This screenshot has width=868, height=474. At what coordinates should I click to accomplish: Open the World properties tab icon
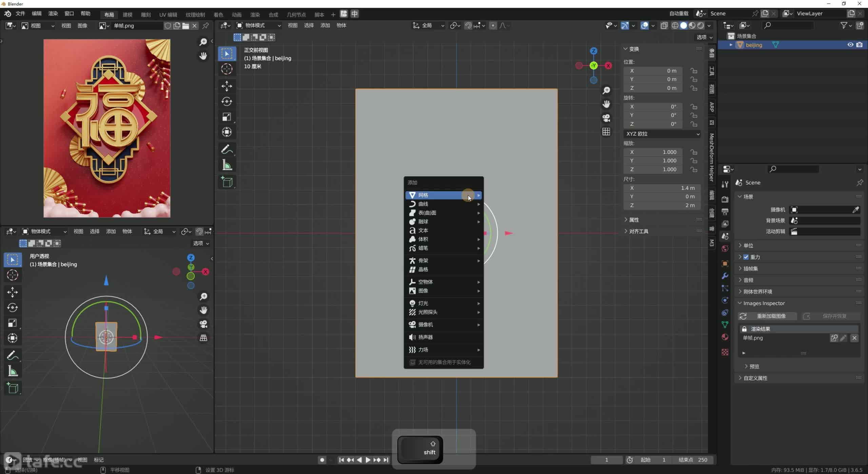(x=725, y=249)
